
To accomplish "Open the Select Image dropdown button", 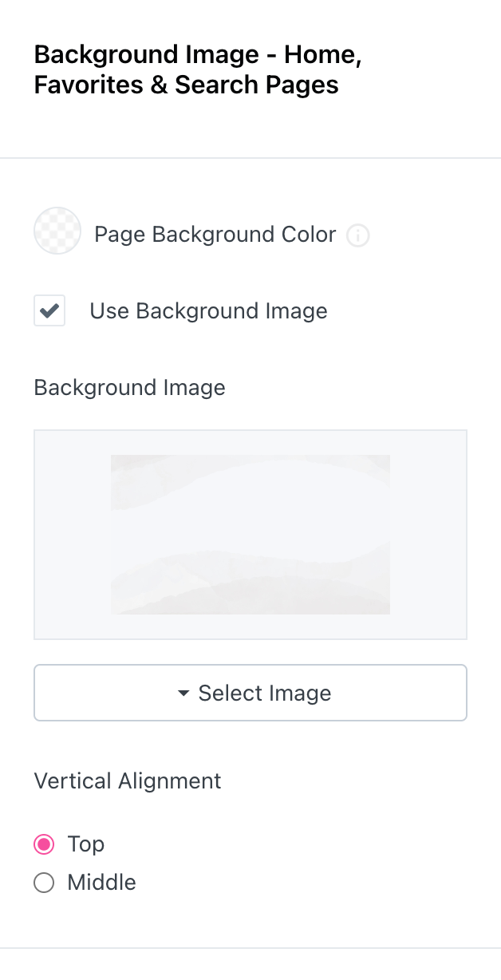I will 250,693.
